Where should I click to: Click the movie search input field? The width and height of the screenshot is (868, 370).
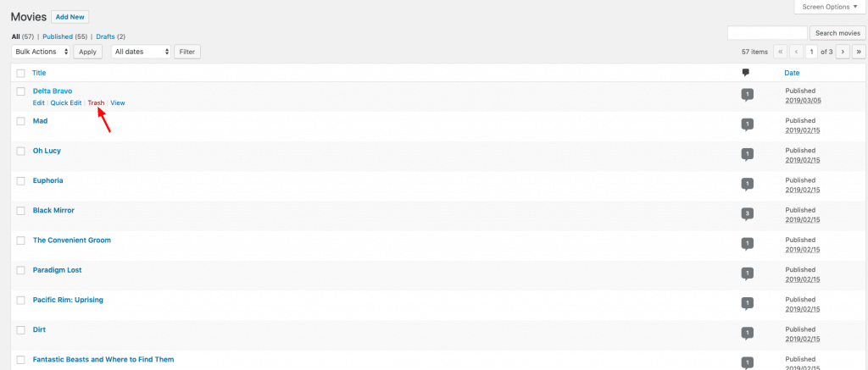pos(767,33)
